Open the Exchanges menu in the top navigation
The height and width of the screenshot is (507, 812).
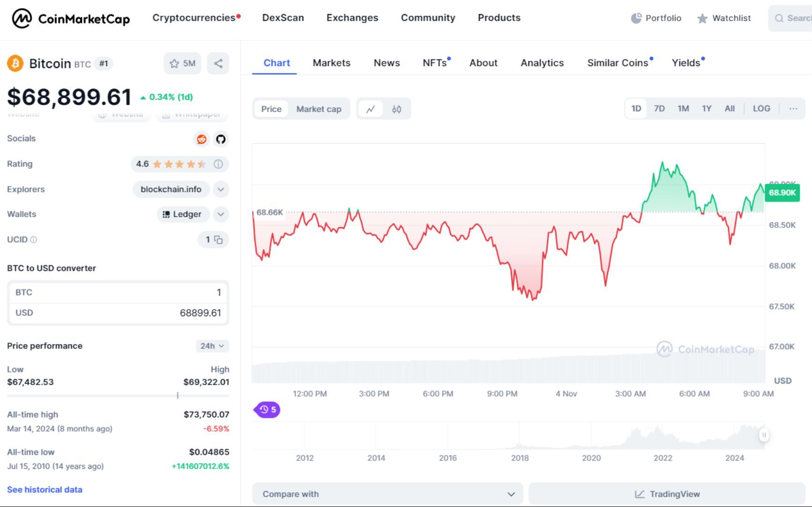coord(352,17)
